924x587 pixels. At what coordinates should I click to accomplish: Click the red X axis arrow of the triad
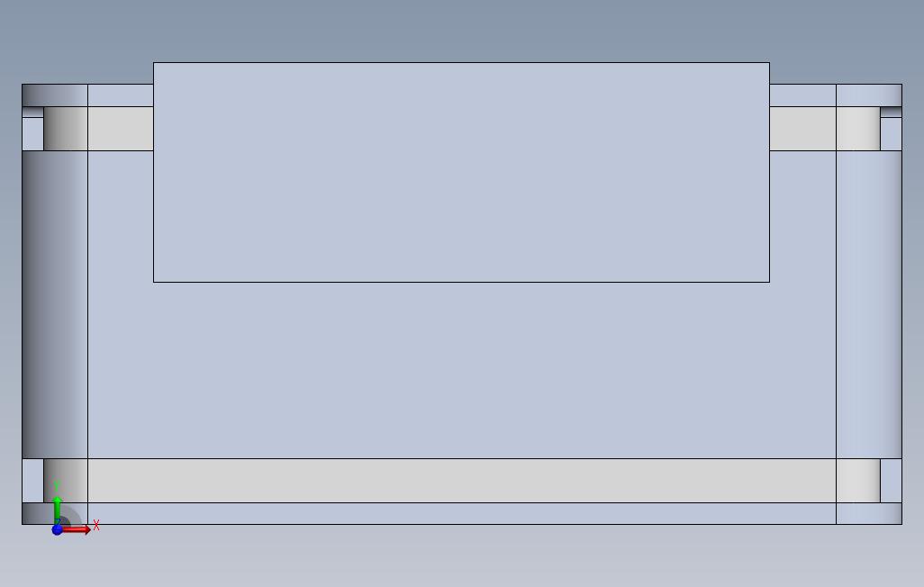[x=77, y=530]
